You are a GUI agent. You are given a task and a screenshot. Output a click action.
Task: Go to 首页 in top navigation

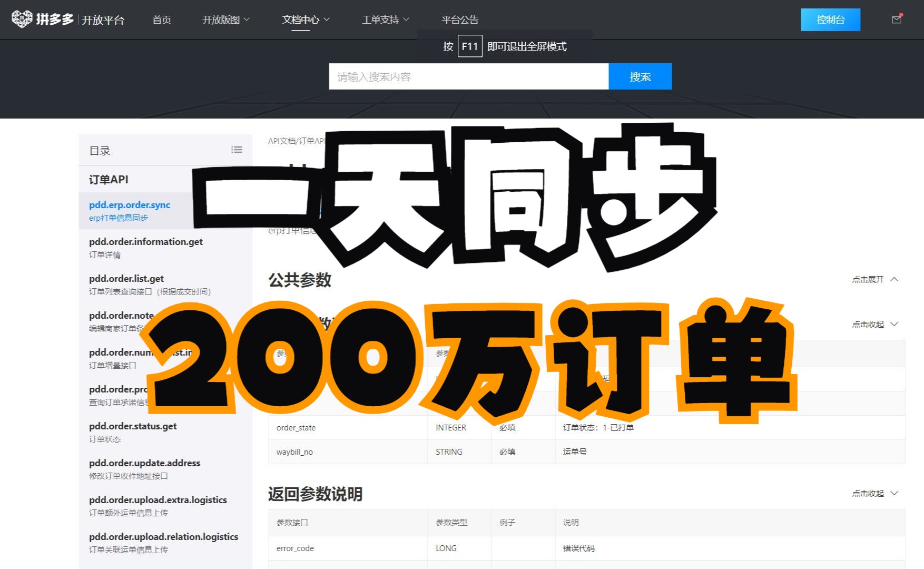(x=162, y=19)
